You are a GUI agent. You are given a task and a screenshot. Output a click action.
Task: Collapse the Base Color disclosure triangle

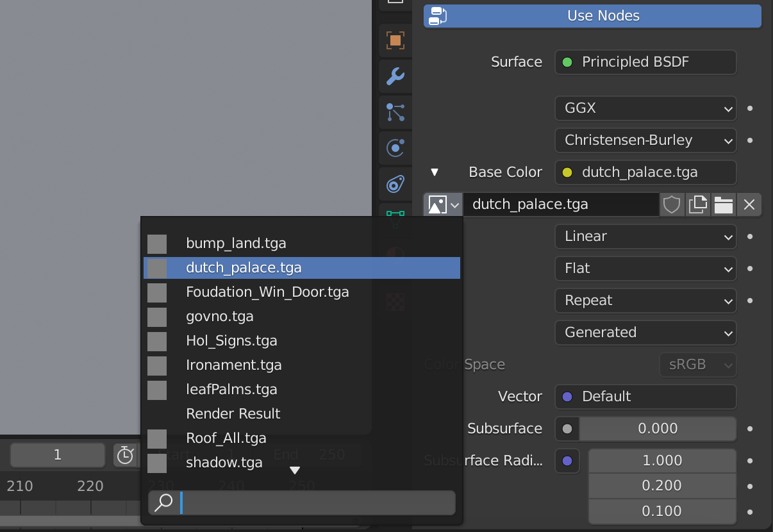[x=435, y=172]
